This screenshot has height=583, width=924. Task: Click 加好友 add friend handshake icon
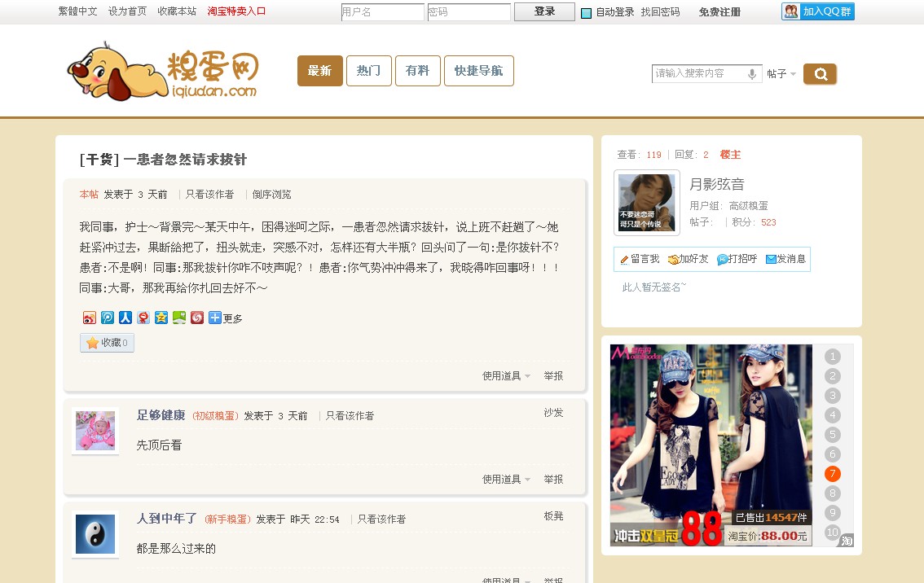(x=689, y=259)
